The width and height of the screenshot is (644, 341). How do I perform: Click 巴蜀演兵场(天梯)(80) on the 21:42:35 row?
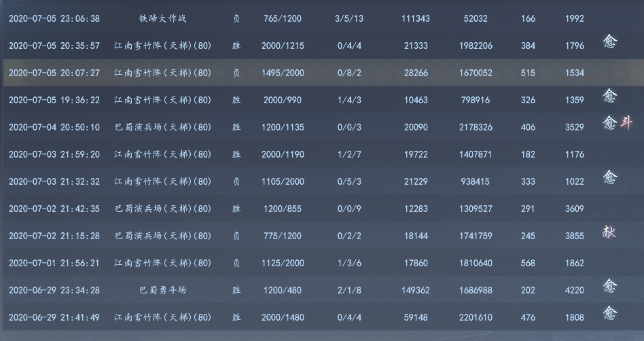[x=162, y=209]
